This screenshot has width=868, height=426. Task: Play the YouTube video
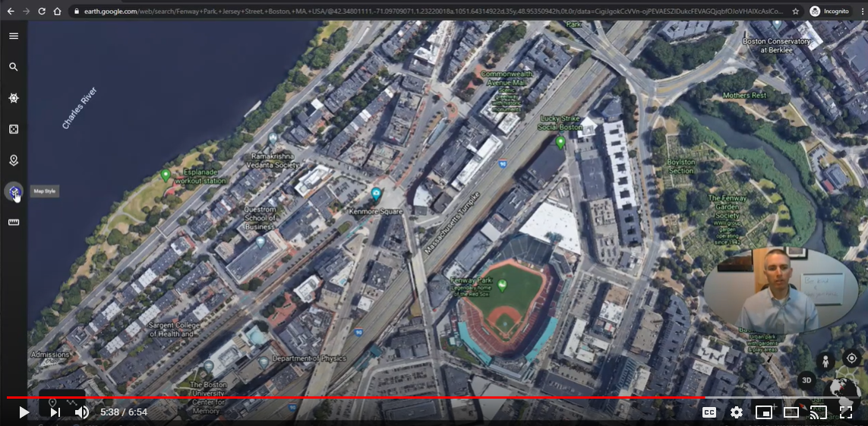[24, 412]
